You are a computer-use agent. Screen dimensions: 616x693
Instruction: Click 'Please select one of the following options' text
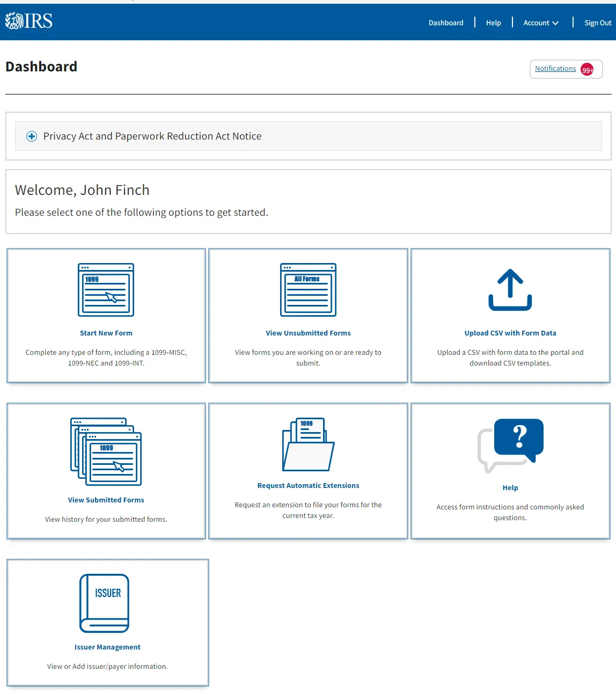pos(142,213)
